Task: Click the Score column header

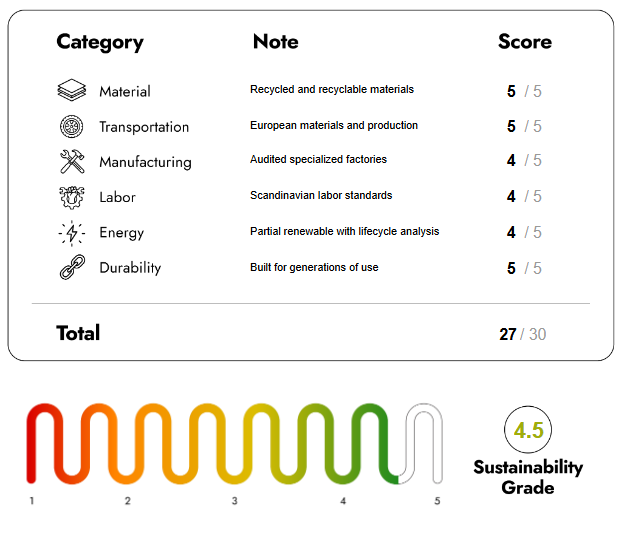Action: [x=524, y=42]
